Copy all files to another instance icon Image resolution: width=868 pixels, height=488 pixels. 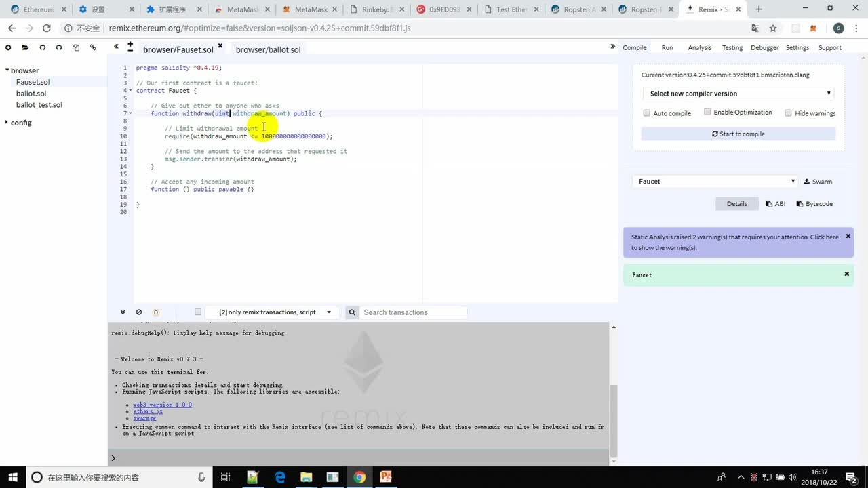(x=76, y=47)
